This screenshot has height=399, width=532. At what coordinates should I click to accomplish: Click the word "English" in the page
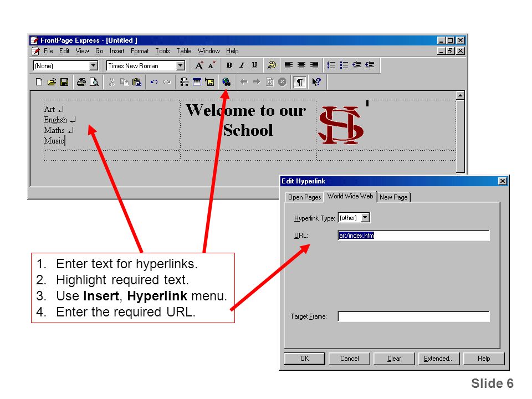pyautogui.click(x=55, y=120)
